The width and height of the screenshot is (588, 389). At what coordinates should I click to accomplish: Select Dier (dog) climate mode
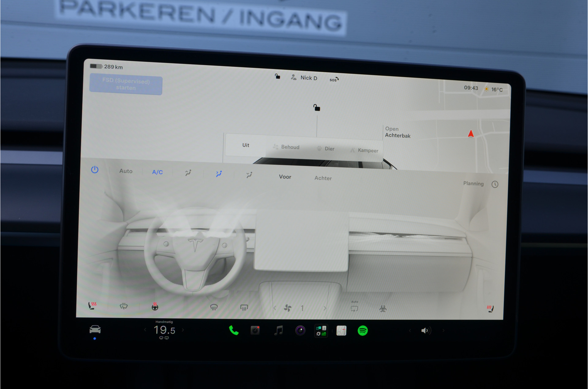[326, 149]
